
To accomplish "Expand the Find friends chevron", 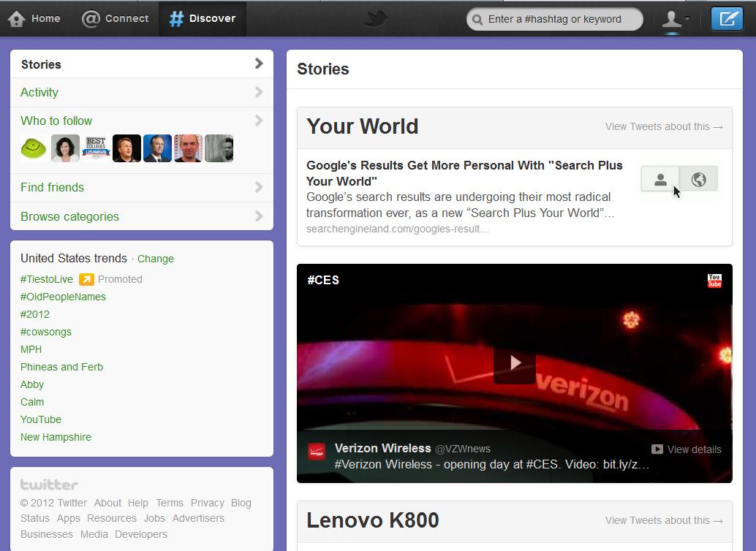I will [258, 187].
